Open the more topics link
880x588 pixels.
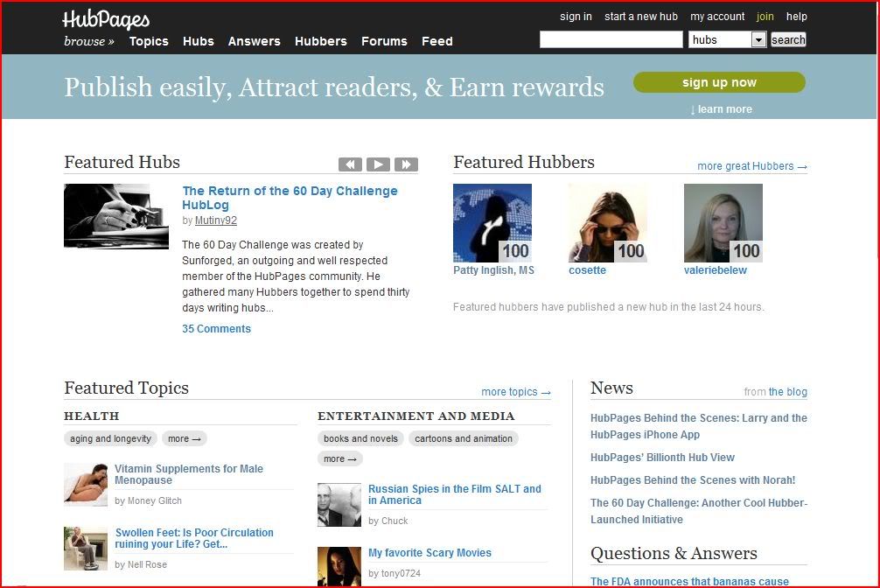(516, 392)
